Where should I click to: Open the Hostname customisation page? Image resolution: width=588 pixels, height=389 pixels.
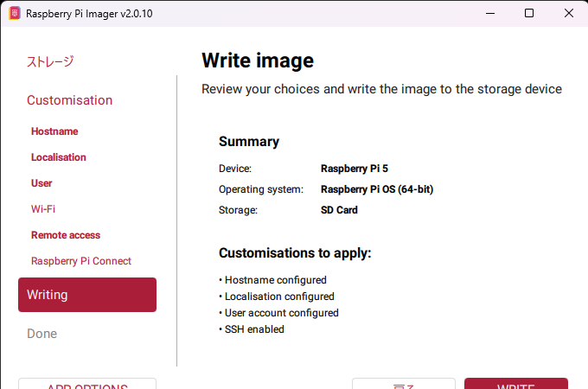coord(54,131)
